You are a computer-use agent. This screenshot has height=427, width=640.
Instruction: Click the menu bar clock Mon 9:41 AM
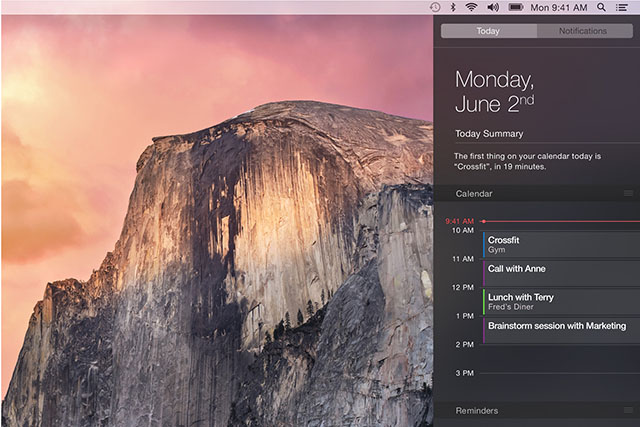coord(559,7)
